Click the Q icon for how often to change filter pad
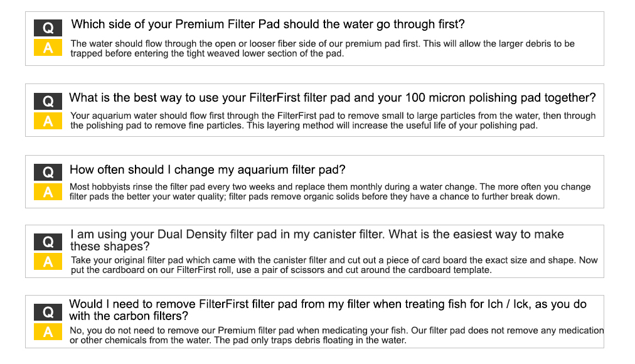Viewport: 635px width, 364px height. 48,172
